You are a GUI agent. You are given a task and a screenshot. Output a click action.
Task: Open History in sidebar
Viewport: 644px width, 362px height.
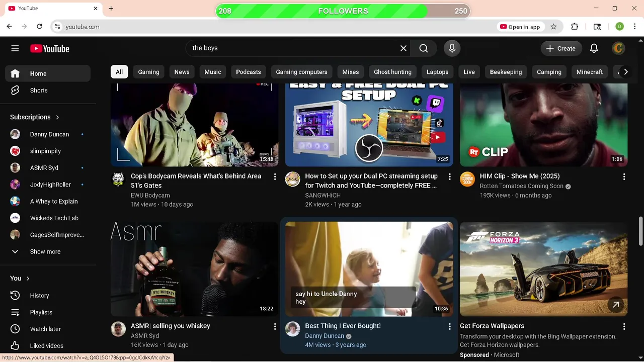click(x=48, y=296)
